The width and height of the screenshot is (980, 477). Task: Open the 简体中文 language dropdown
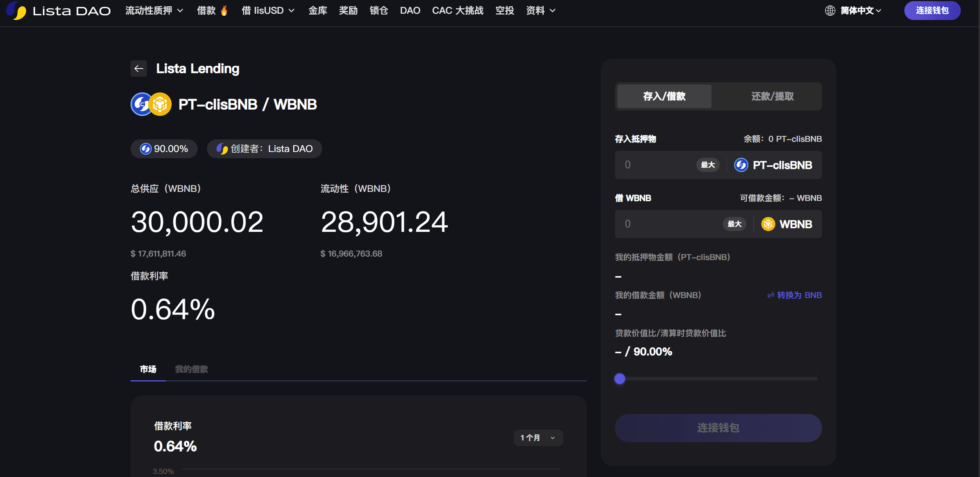coord(860,11)
